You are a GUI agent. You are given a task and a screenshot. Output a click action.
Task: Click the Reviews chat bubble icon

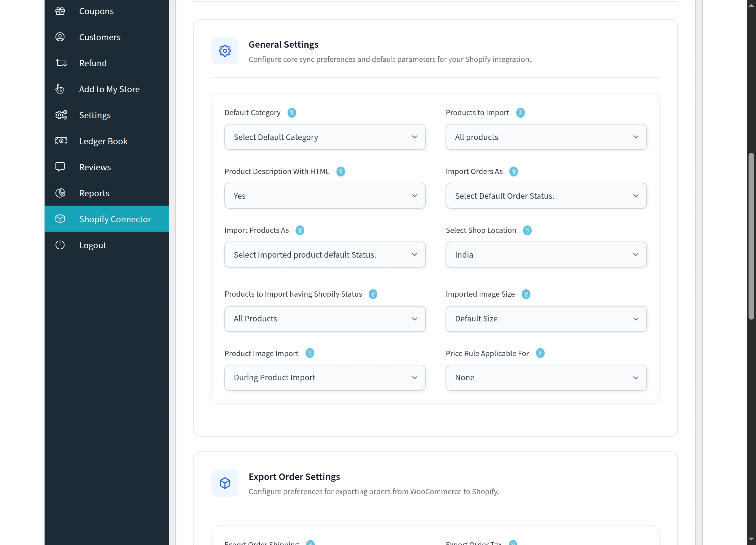[x=60, y=167]
